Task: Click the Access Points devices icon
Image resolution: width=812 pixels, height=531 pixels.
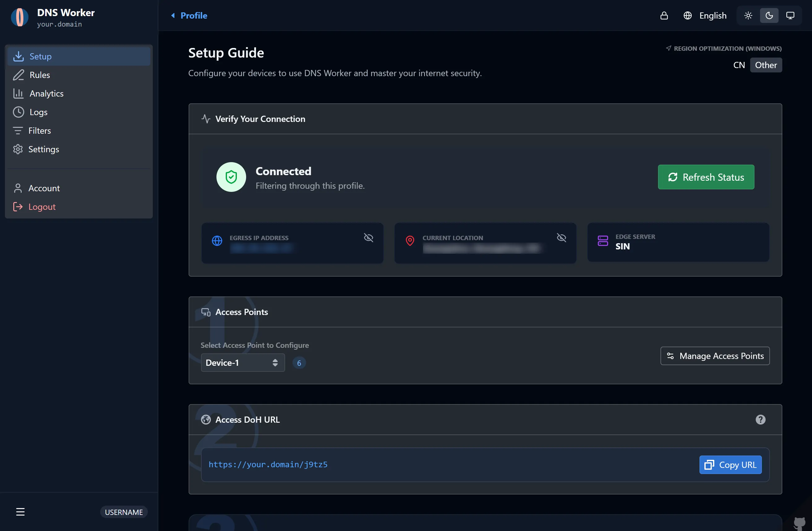Action: click(x=206, y=312)
